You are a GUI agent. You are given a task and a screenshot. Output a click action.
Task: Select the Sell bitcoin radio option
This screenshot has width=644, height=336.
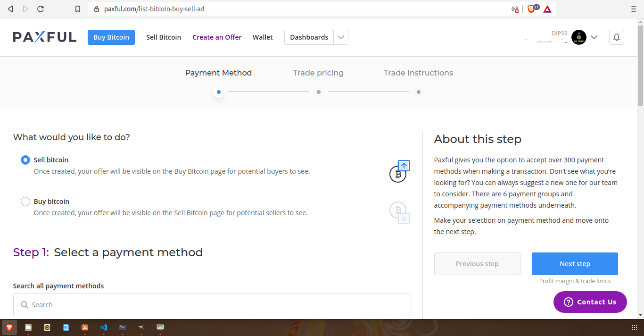click(25, 160)
